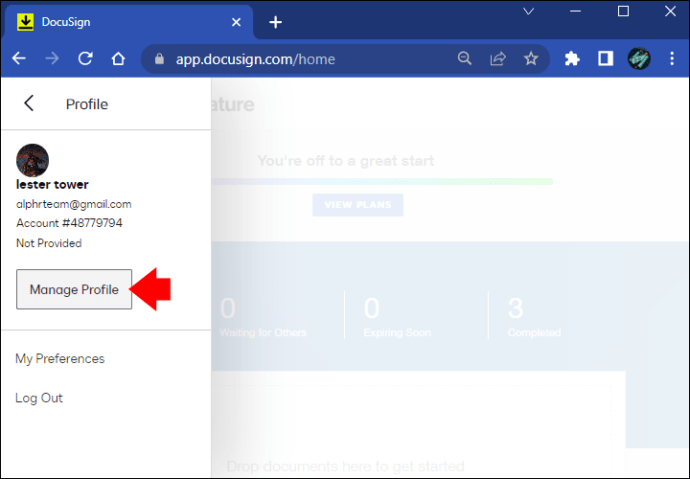The image size is (690, 479).
Task: Bookmark this page with the star
Action: click(x=531, y=59)
